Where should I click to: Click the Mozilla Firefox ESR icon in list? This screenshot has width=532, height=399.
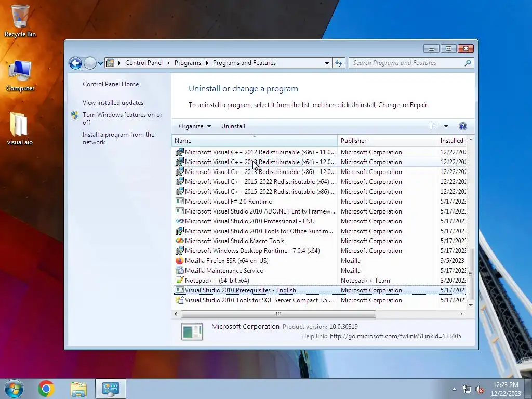click(179, 261)
